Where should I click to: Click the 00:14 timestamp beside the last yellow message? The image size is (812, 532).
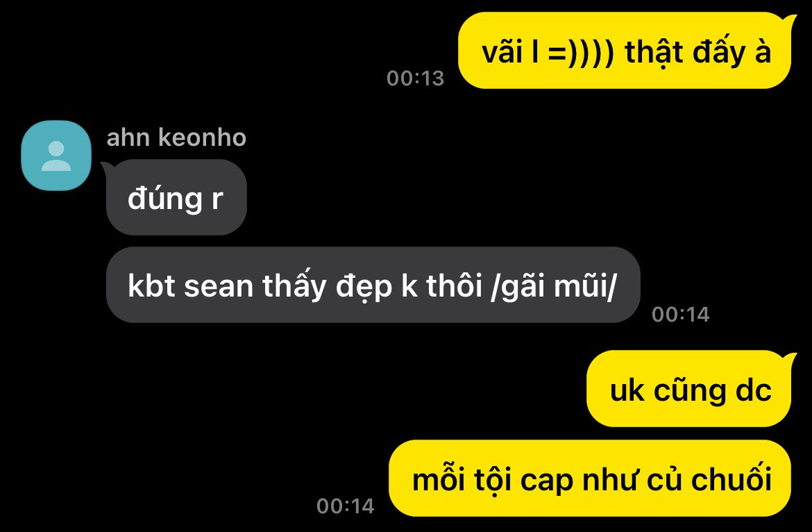(x=346, y=506)
